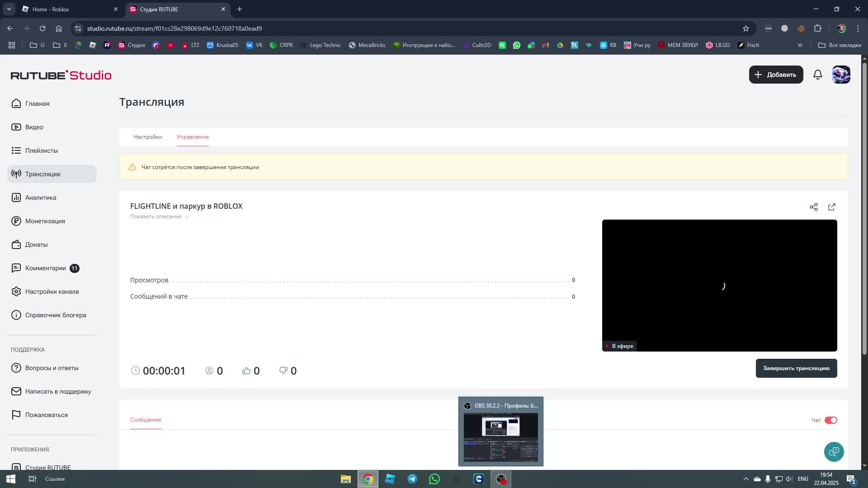Open Справочник блогера
868x488 pixels.
tap(52, 315)
